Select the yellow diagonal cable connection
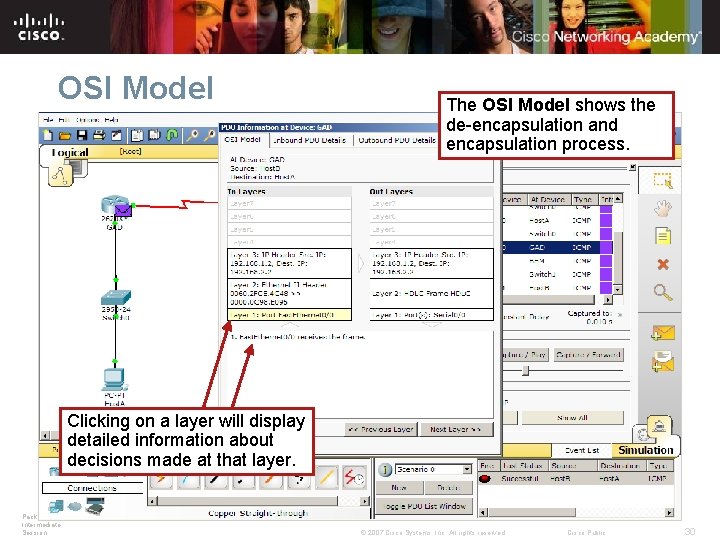 coord(327,478)
